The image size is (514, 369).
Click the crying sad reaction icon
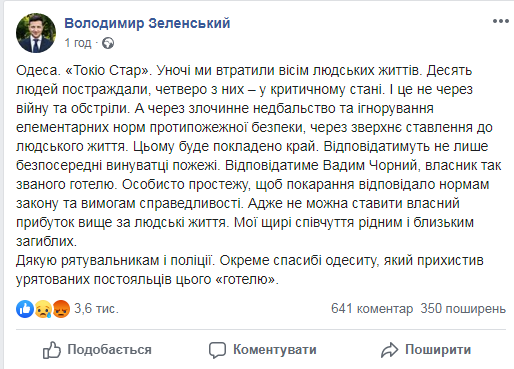click(x=43, y=309)
